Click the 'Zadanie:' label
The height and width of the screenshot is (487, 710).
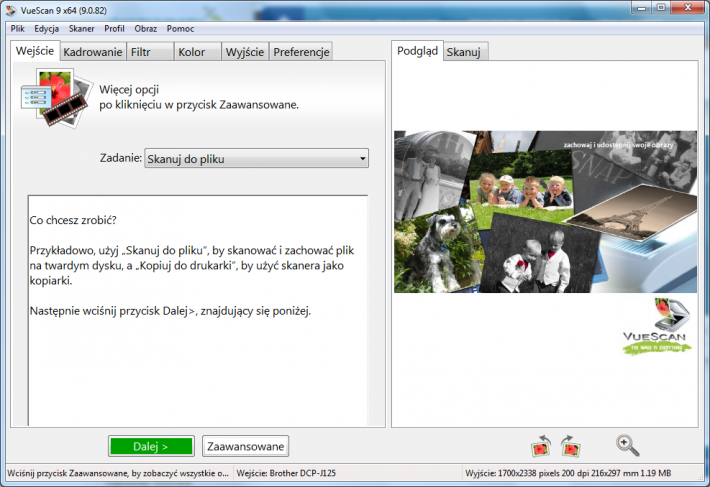121,158
